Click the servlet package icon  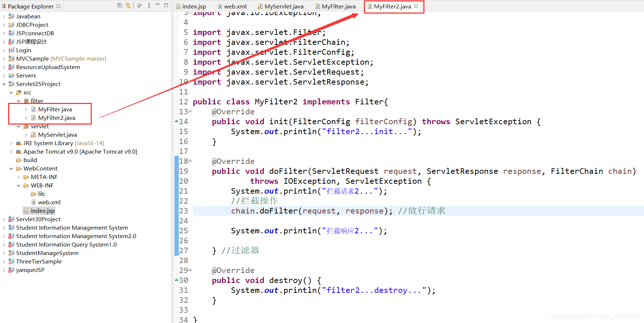tap(26, 126)
